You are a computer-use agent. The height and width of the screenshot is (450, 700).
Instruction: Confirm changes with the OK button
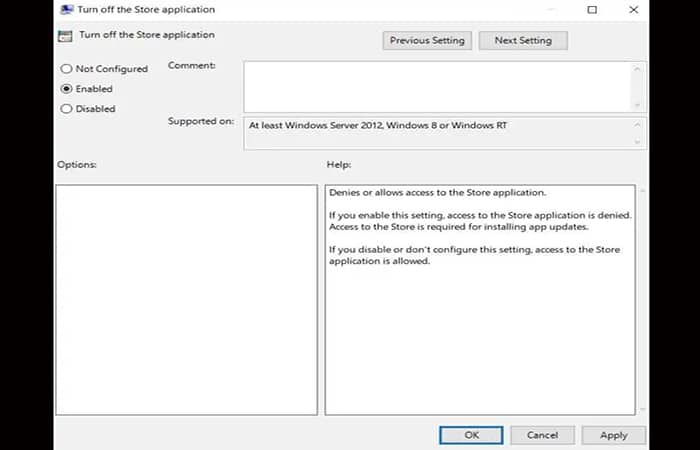[x=471, y=435]
